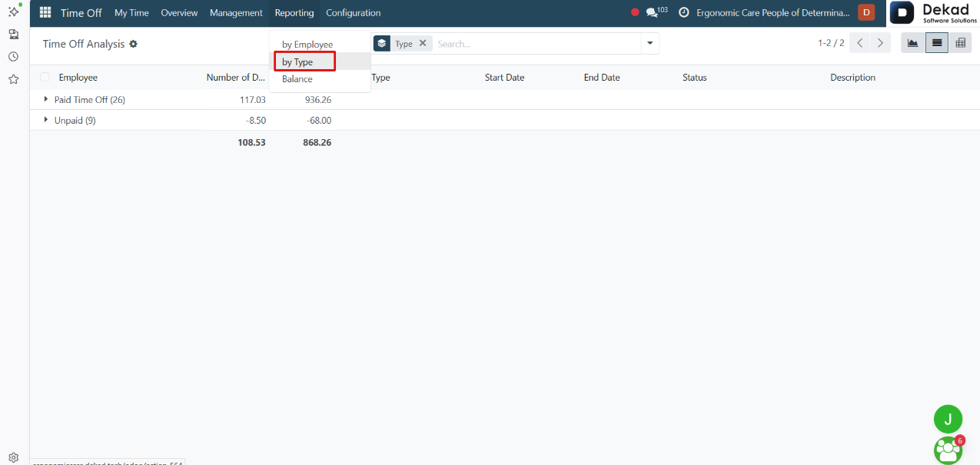The width and height of the screenshot is (980, 465).
Task: Sort by the End Date column
Action: [602, 77]
